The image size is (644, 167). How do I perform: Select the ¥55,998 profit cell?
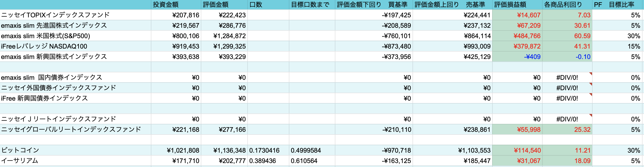click(x=517, y=129)
